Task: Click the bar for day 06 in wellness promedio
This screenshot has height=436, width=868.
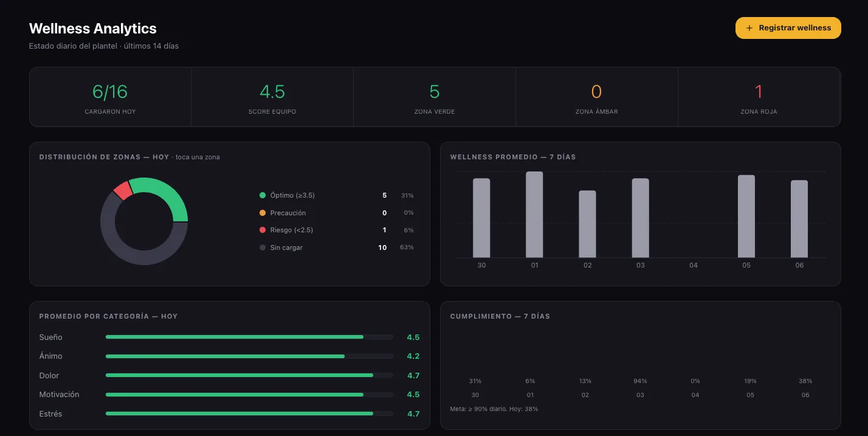Action: point(799,219)
